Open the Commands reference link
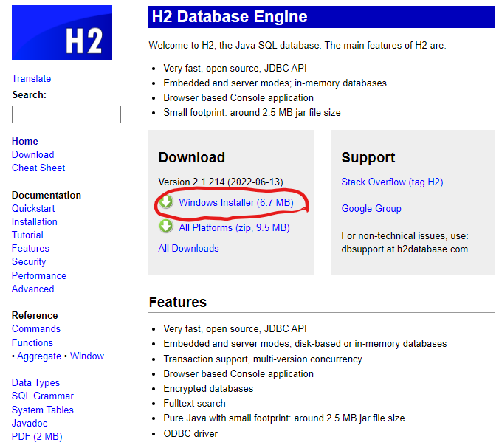499x448 pixels. [36, 329]
